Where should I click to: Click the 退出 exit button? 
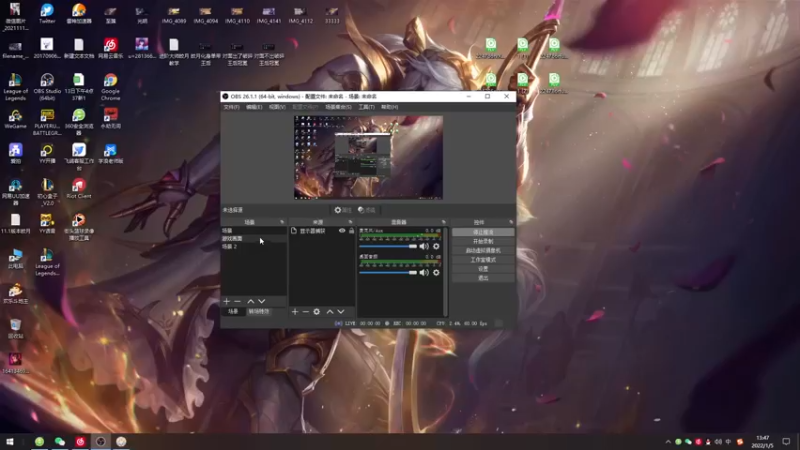(483, 278)
